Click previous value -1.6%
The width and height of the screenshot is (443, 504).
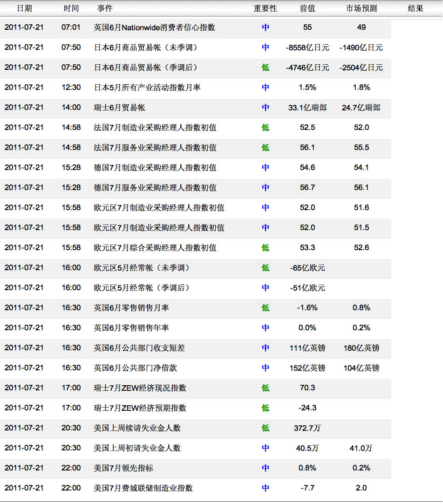click(307, 307)
